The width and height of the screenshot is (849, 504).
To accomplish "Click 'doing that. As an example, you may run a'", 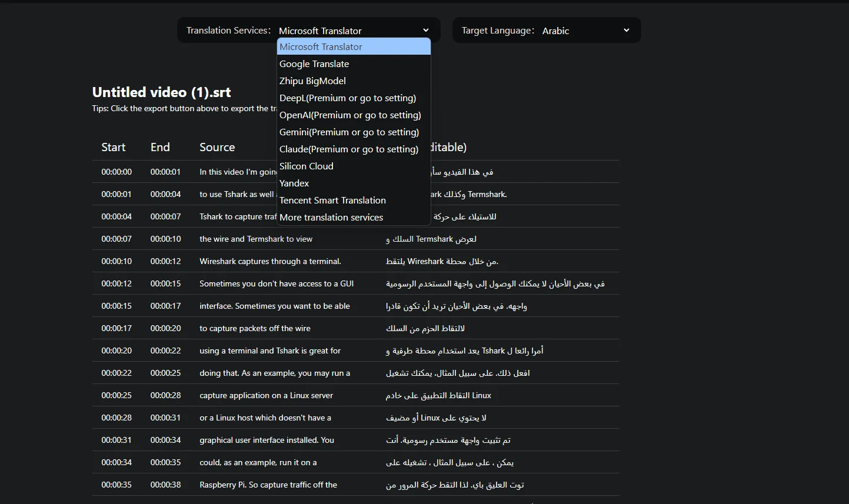I will [x=275, y=373].
